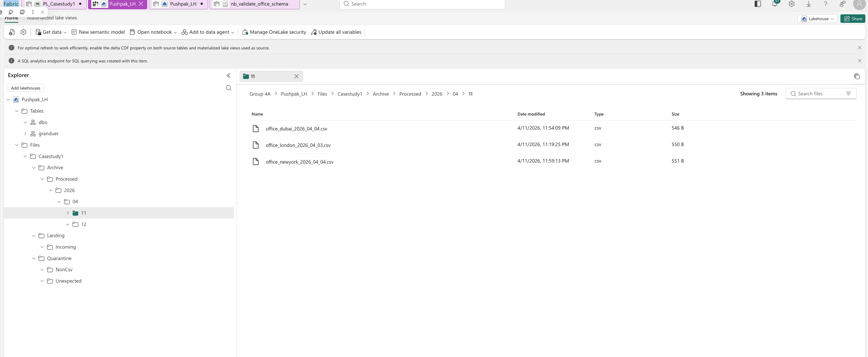Image resolution: width=868 pixels, height=357 pixels.
Task: Go to Processed in the breadcrumb
Action: (x=410, y=94)
